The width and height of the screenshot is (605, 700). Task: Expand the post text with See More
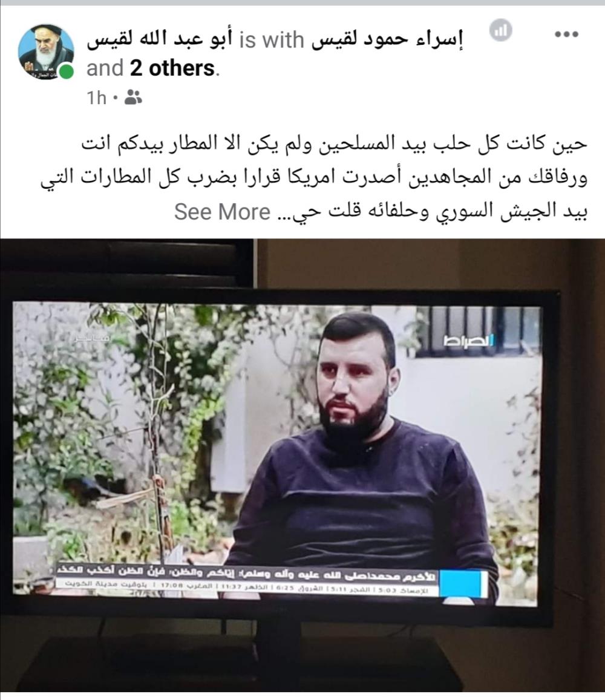coord(222,212)
